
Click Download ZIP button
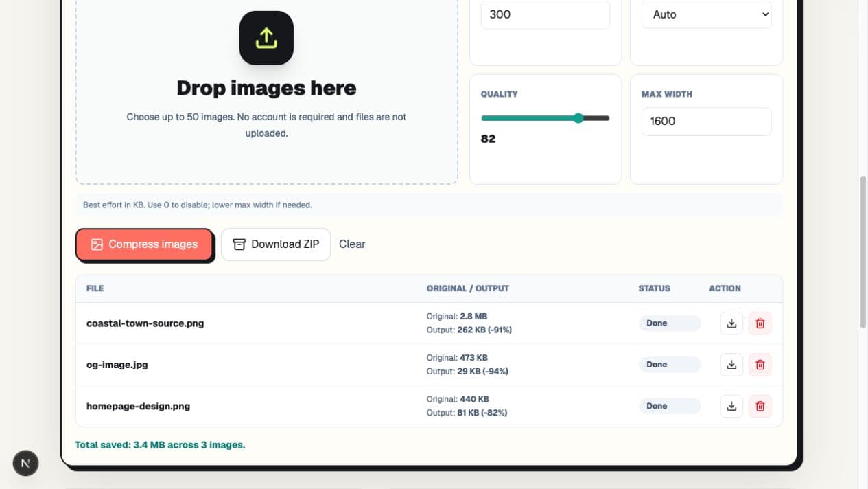coord(276,244)
